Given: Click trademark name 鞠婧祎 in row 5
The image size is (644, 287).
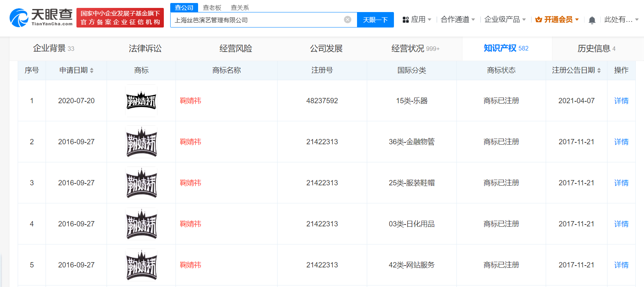Looking at the screenshot, I should pos(191,265).
